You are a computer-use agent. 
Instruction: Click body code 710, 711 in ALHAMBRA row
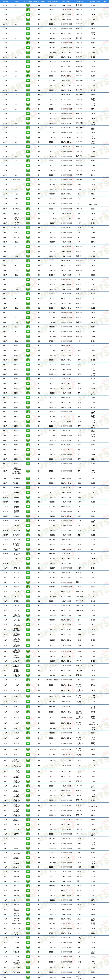(79, 209)
